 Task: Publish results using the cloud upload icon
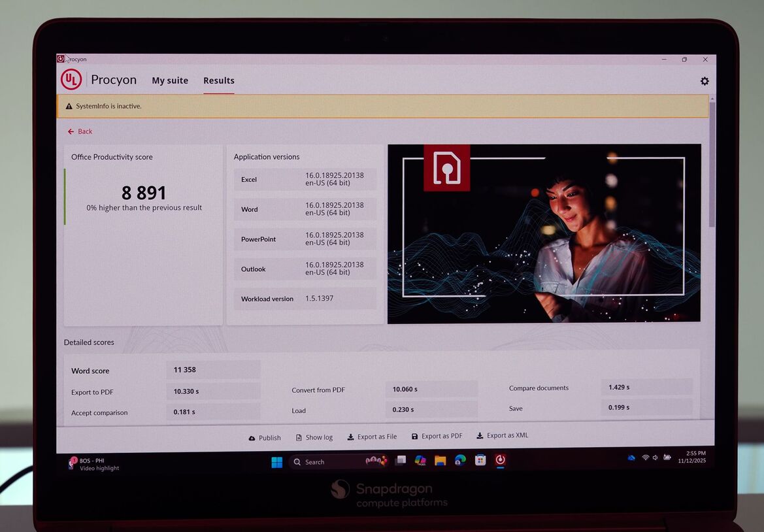[254, 437]
